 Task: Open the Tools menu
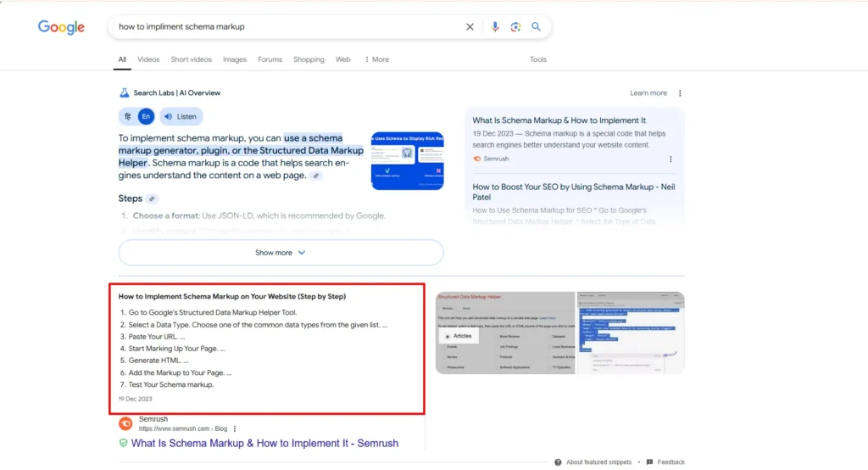(537, 59)
